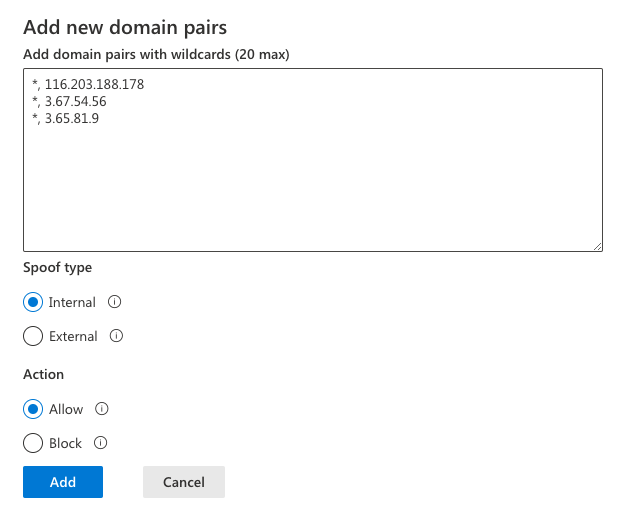This screenshot has width=630, height=530.
Task: Select the Internal spoof type radio button
Action: tap(33, 302)
